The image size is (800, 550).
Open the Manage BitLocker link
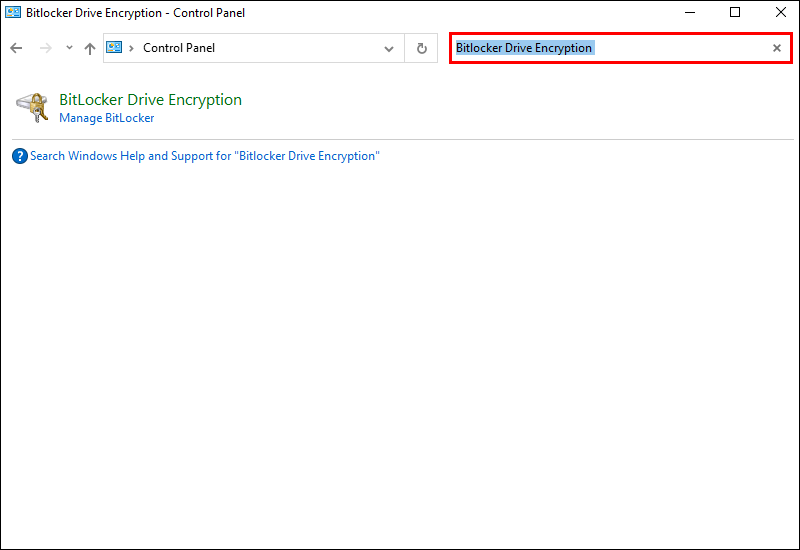click(107, 118)
